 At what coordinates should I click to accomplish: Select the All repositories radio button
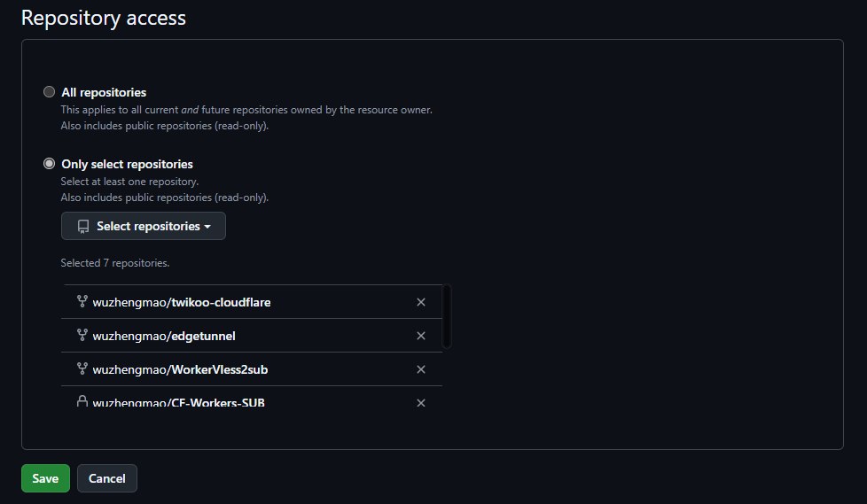click(x=50, y=92)
